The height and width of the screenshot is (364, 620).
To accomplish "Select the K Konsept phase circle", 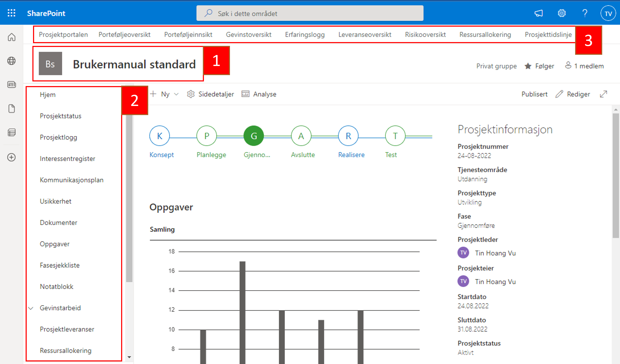I will click(x=159, y=136).
